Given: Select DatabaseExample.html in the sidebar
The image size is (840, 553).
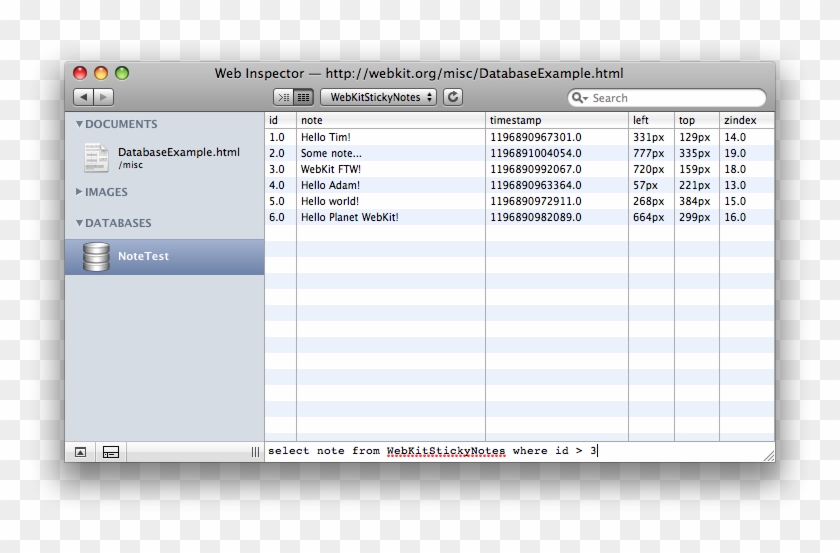Looking at the screenshot, I should tap(178, 153).
